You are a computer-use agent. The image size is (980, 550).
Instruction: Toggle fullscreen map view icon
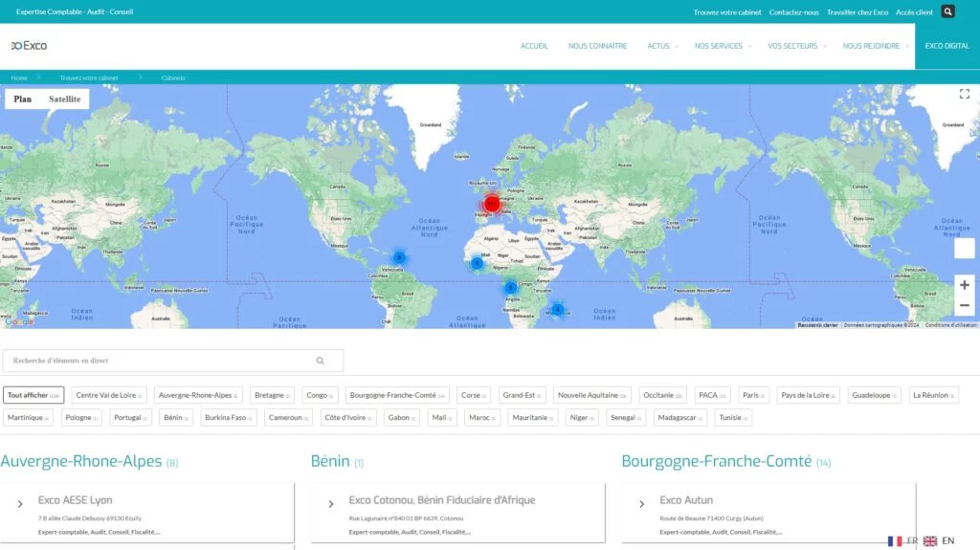click(965, 94)
